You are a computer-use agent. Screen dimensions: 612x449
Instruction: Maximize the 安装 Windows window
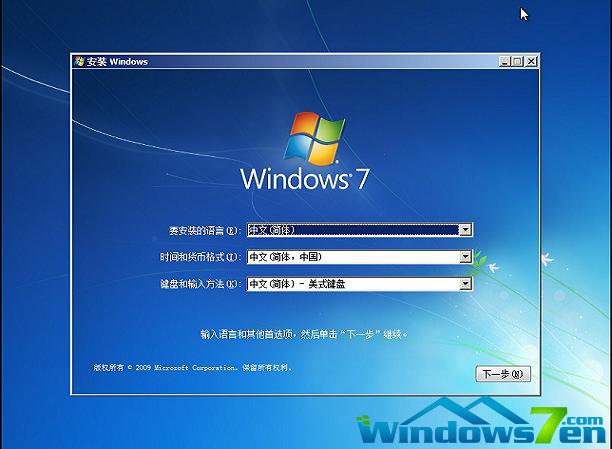(x=517, y=61)
